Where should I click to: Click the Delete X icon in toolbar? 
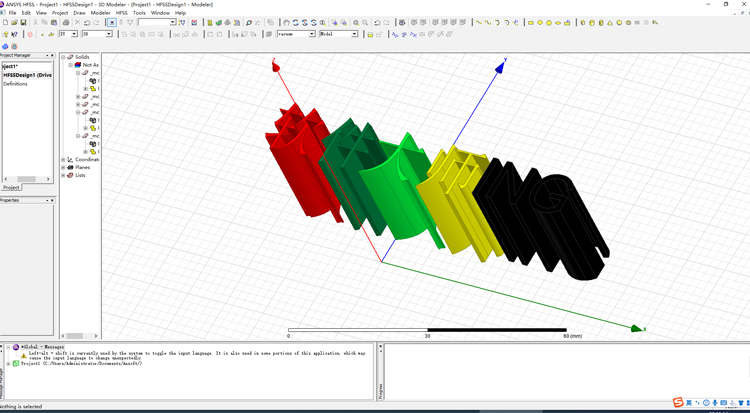coord(77,22)
